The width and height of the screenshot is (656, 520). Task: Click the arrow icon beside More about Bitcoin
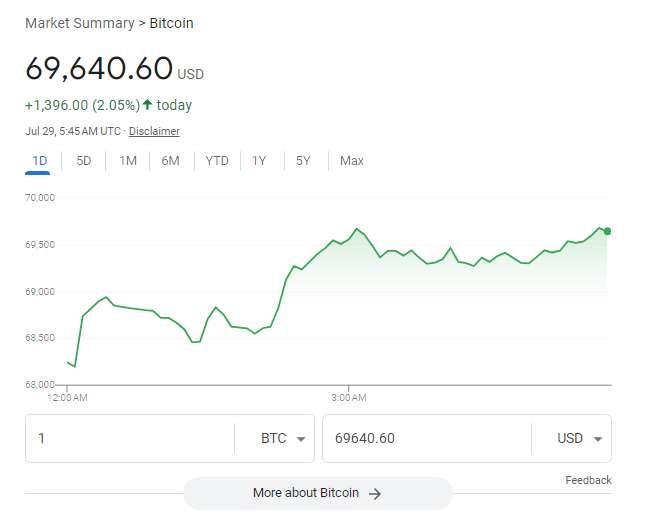[375, 493]
